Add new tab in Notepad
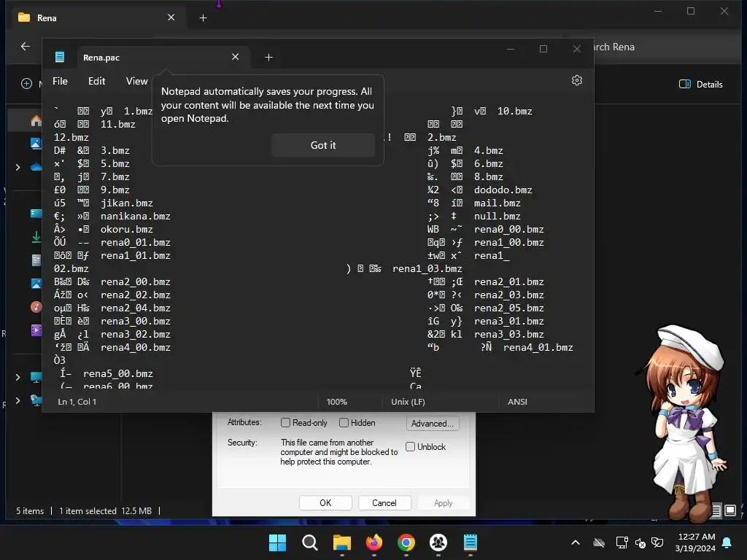 [268, 57]
